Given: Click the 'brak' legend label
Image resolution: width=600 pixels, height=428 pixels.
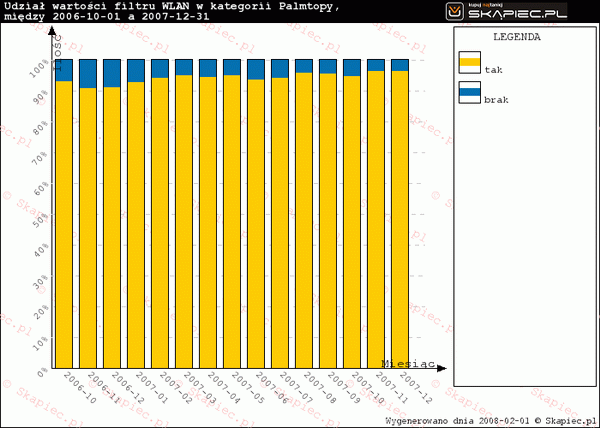Looking at the screenshot, I should click(x=496, y=100).
